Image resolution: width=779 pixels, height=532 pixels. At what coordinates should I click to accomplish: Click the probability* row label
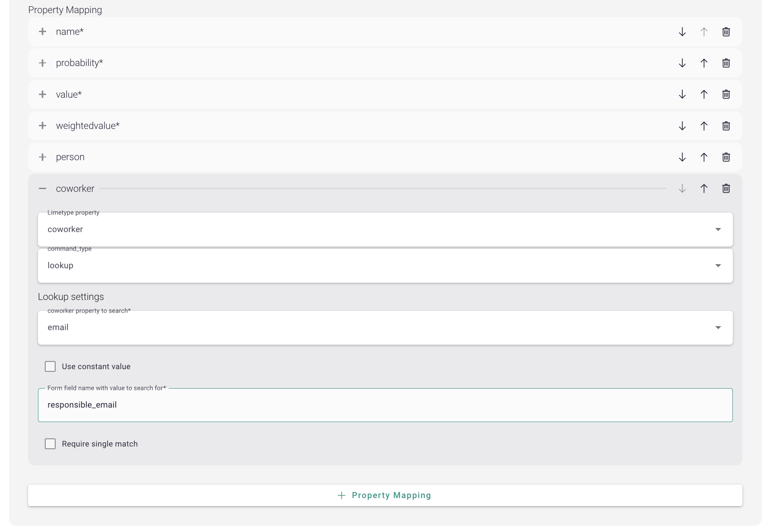click(x=80, y=63)
